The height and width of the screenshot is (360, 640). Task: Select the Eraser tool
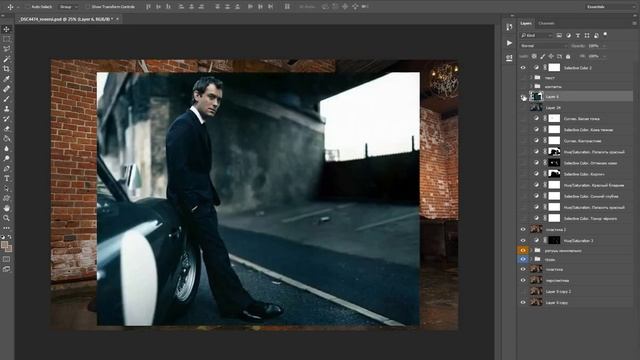7,129
